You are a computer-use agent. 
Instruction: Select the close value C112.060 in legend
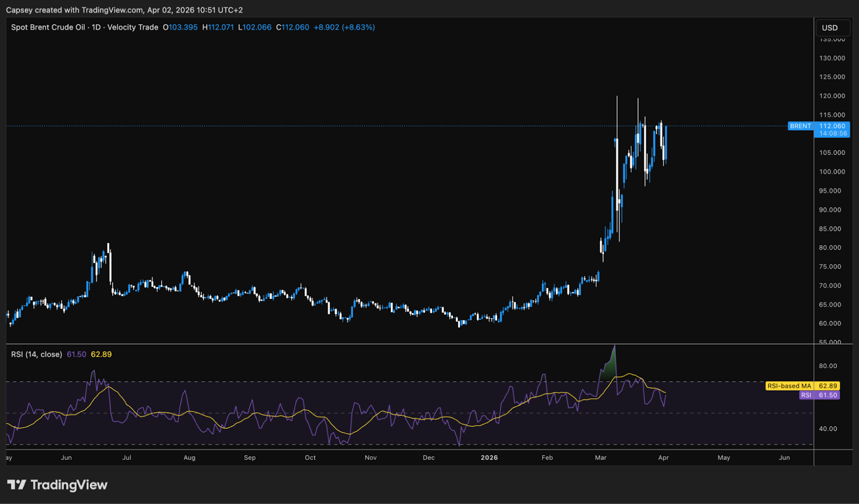click(x=293, y=27)
